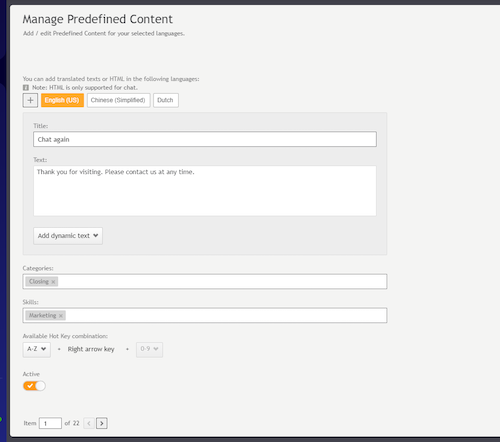The width and height of the screenshot is (500, 442).
Task: Click the HTML note info icon
Action: 26,88
